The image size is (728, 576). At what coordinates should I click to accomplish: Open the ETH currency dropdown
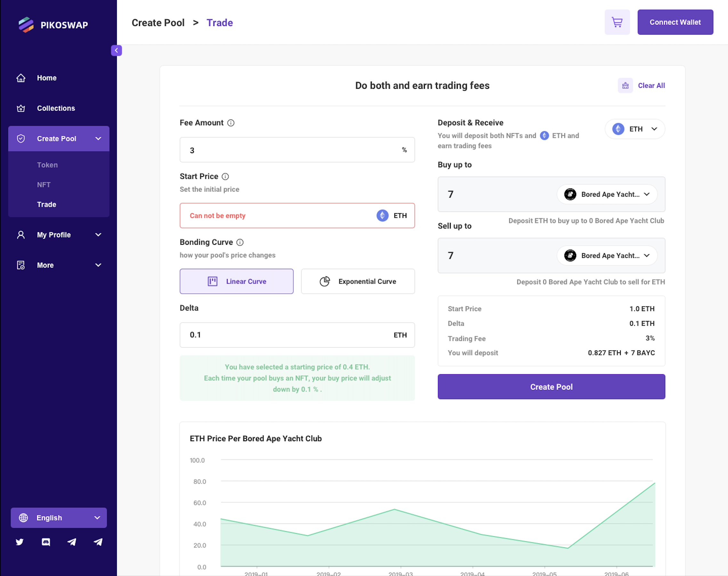pos(634,129)
